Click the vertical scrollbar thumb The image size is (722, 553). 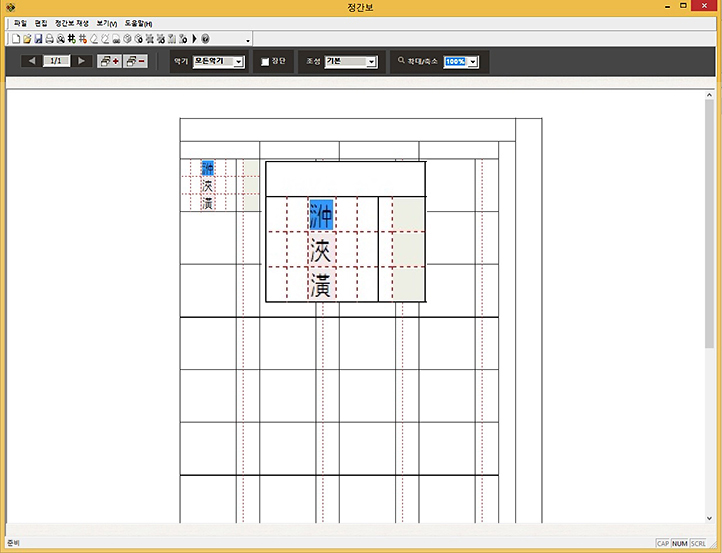pos(709,223)
